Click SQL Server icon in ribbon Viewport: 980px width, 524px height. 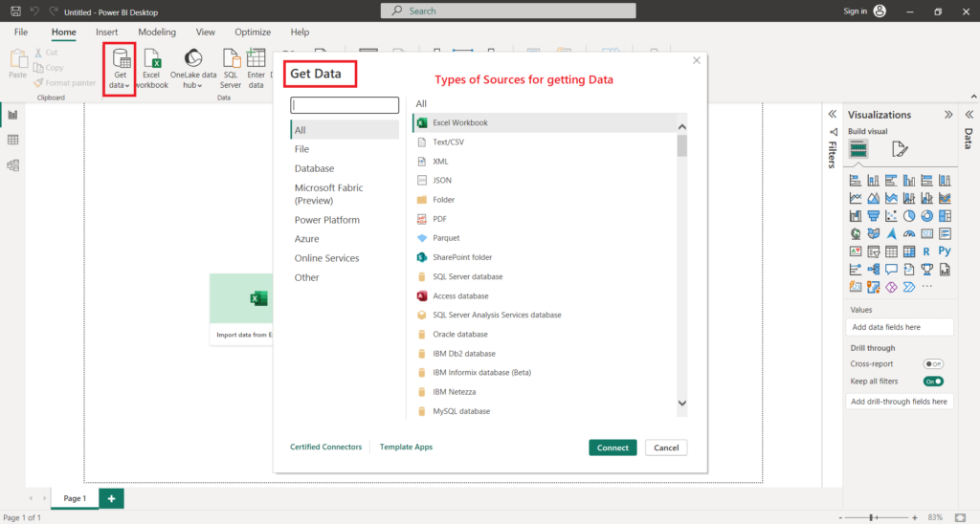(x=231, y=69)
